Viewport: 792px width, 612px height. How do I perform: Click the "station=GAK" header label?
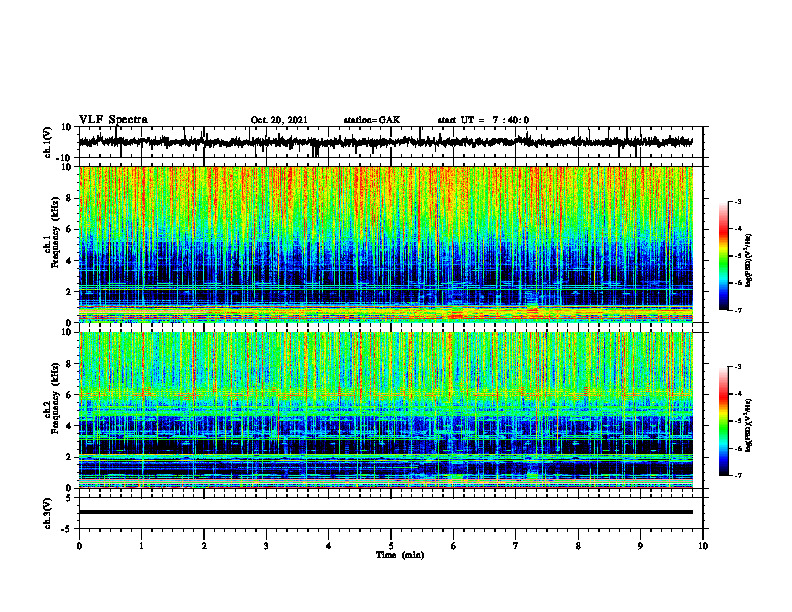pyautogui.click(x=372, y=120)
